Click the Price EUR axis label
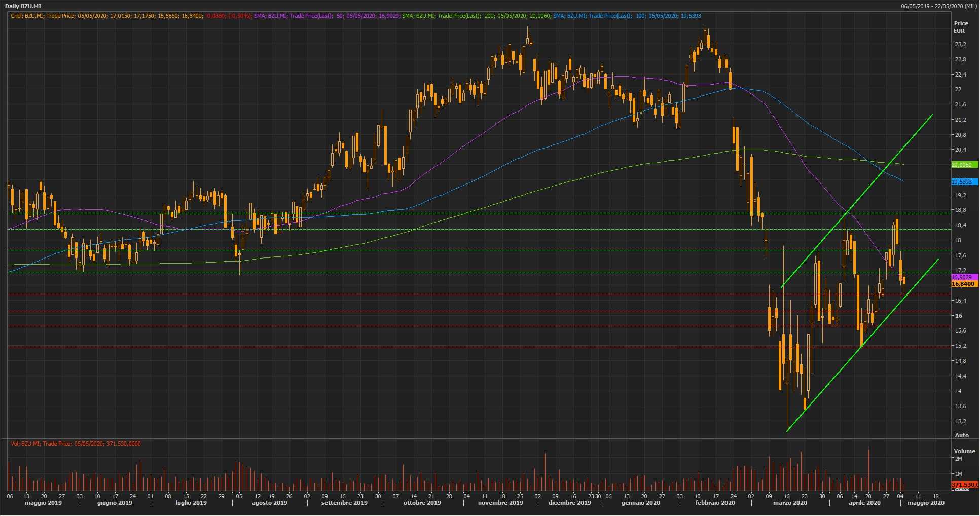The image size is (980, 516). pos(960,27)
